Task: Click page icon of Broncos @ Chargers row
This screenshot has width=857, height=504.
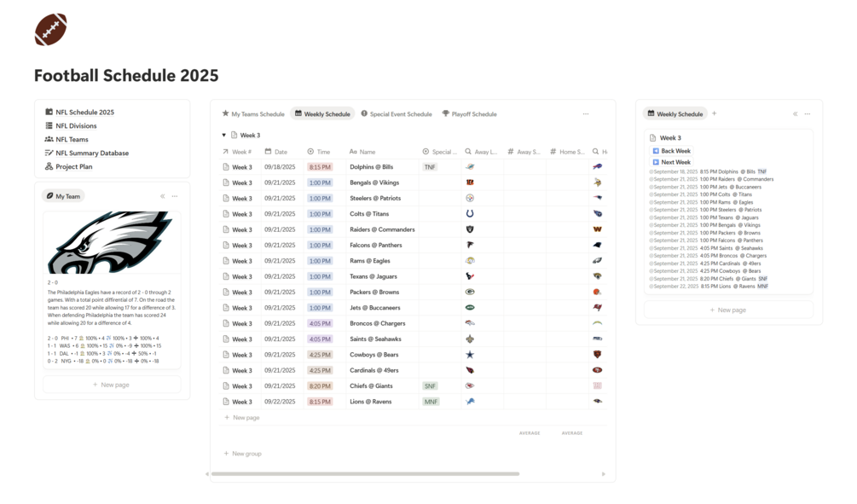Action: tap(226, 323)
